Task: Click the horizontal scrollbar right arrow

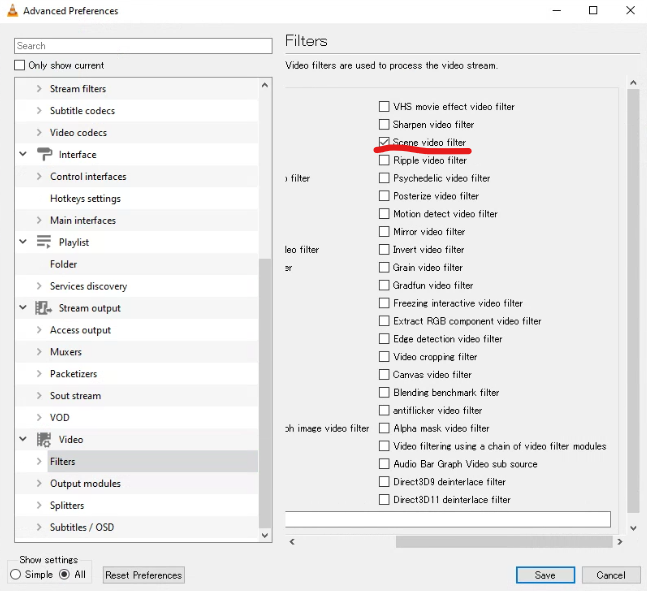Action: coord(620,541)
